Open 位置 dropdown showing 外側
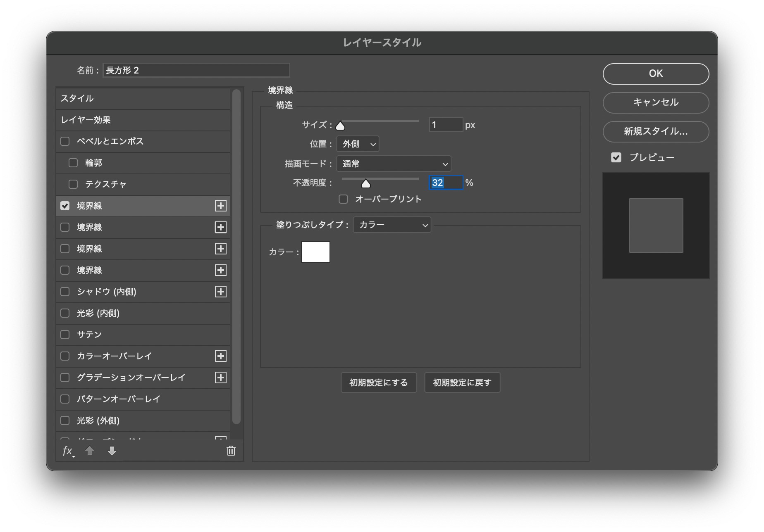 358,144
